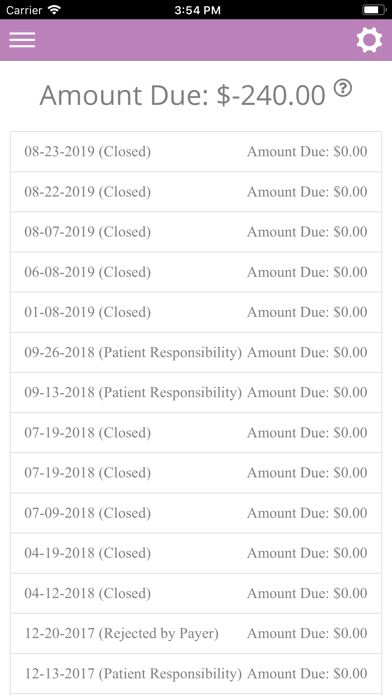View the 07-09-2018 (Closed) claim
Screen dimensions: 392x696
196,513
